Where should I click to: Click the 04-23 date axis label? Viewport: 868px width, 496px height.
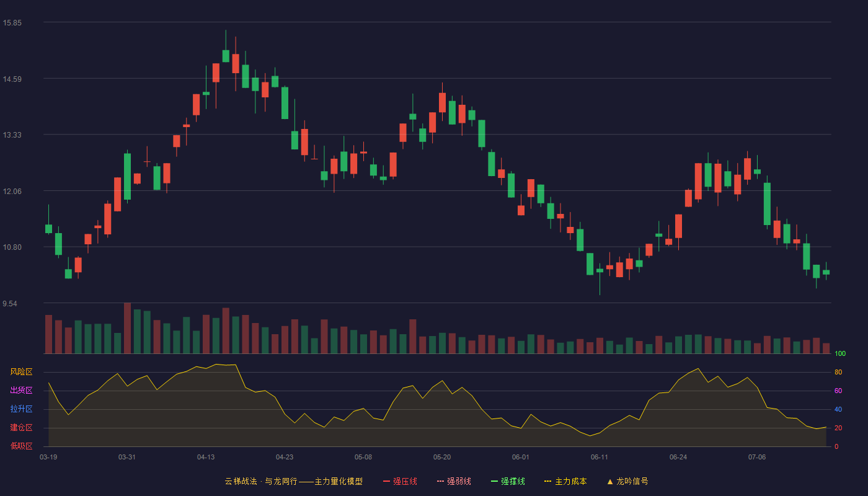[x=285, y=457]
